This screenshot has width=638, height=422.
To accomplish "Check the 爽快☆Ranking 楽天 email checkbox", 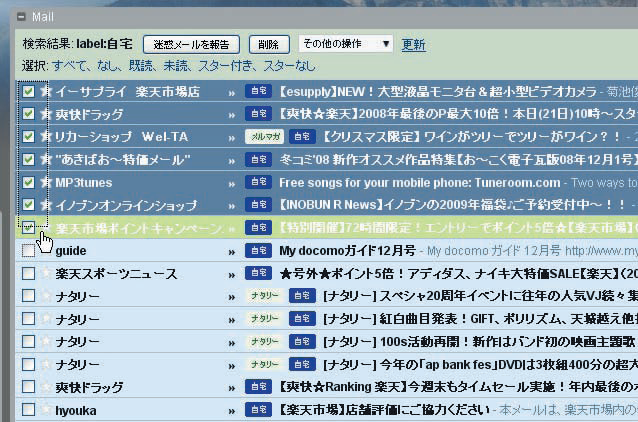I will tap(28, 387).
